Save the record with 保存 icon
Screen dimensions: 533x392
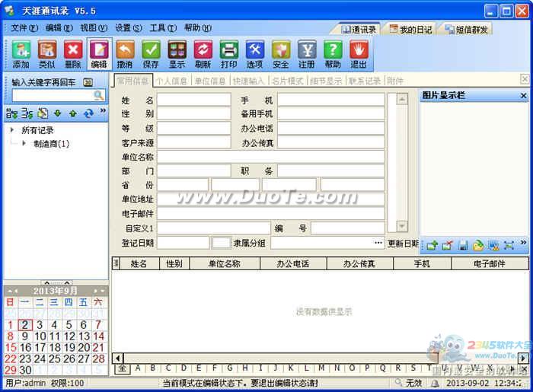click(151, 54)
